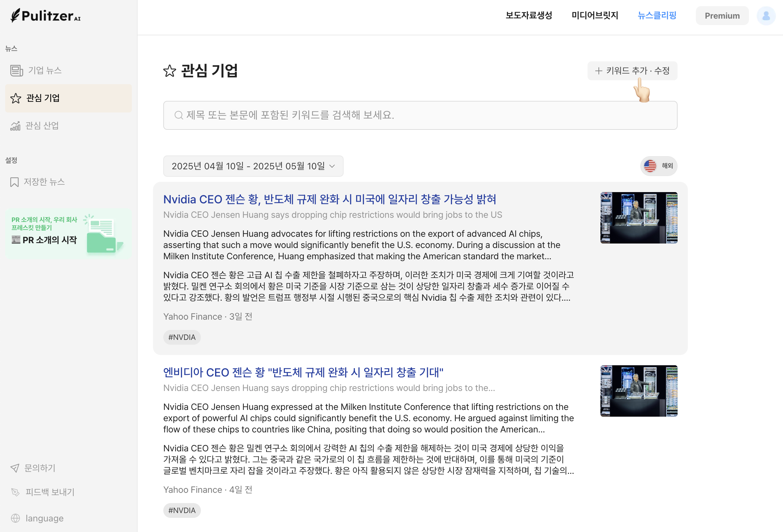
Task: Click paper plane icon by 문의하기
Action: (x=15, y=468)
